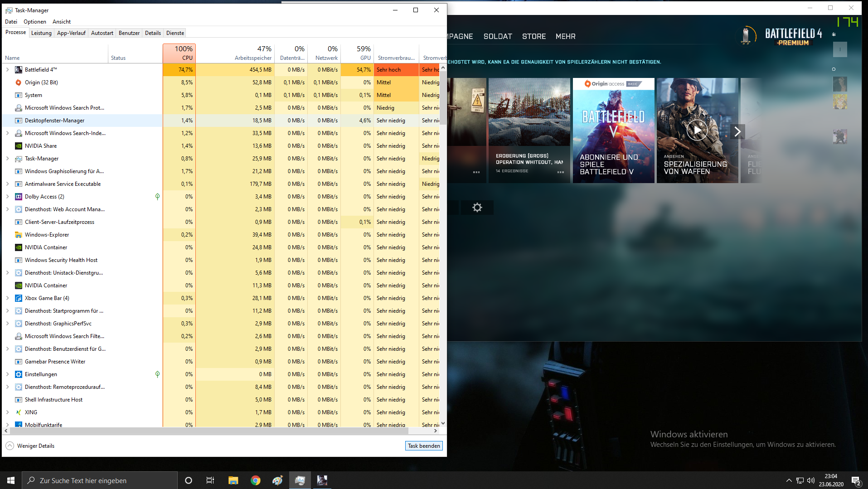This screenshot has height=489, width=868.
Task: Open Abonniere und spiele Battlefield V card
Action: (x=613, y=131)
